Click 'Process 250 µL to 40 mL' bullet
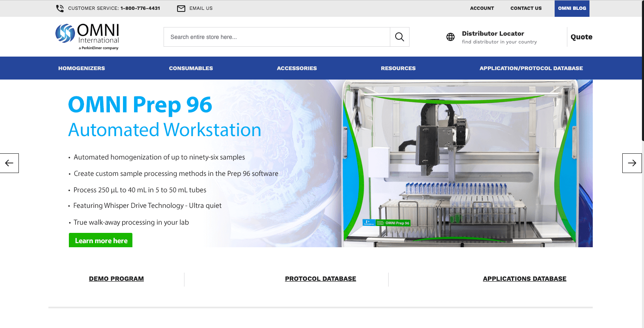The width and height of the screenshot is (644, 328). click(x=140, y=190)
